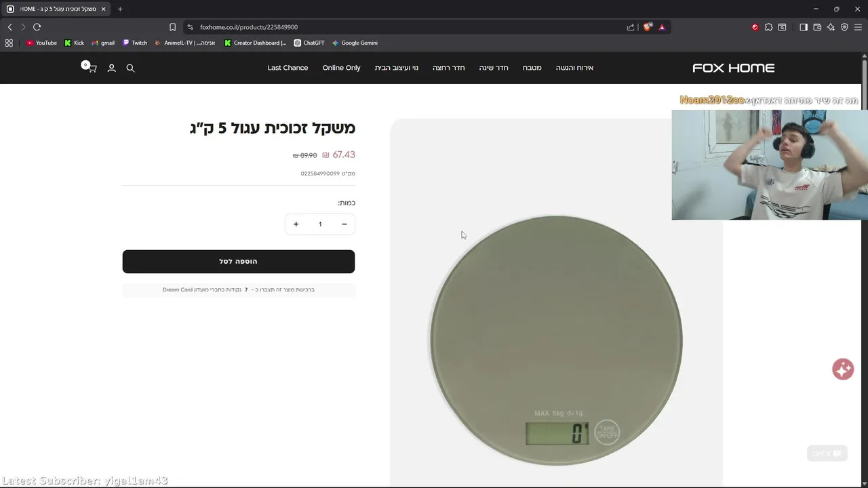This screenshot has width=868, height=488.
Task: Click the site search magnifier icon
Action: point(131,68)
